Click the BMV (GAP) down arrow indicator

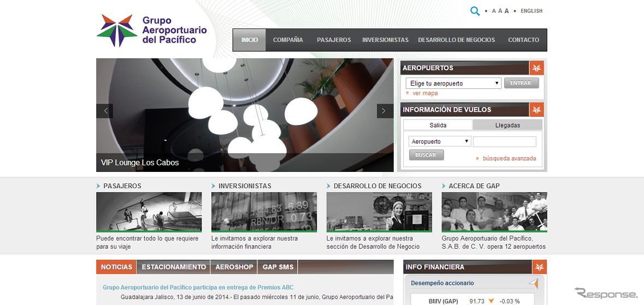tap(491, 301)
